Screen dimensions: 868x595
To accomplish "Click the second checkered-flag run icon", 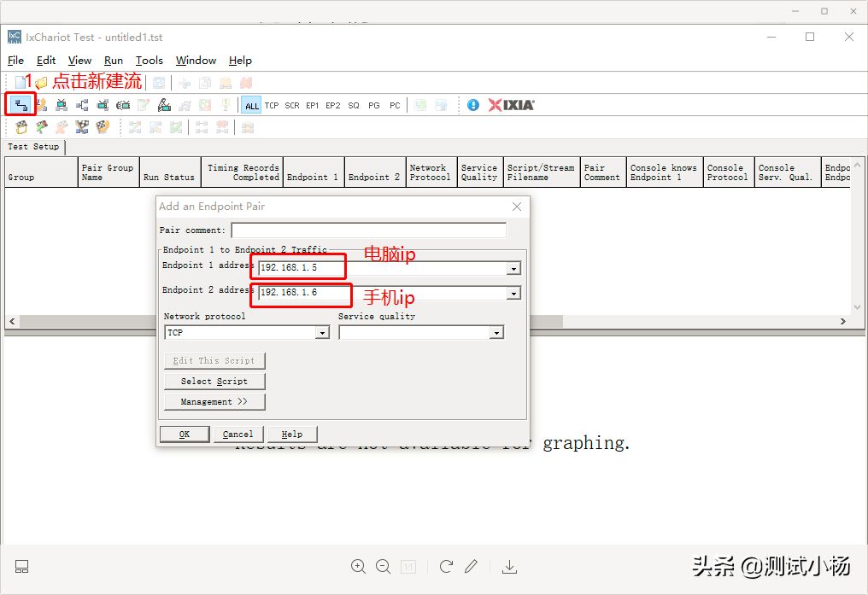I will pos(42,127).
